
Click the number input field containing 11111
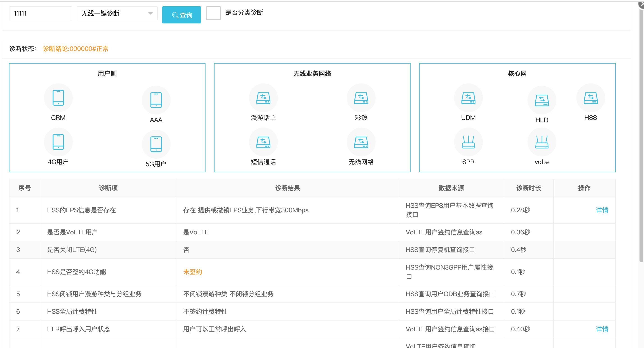coord(41,13)
